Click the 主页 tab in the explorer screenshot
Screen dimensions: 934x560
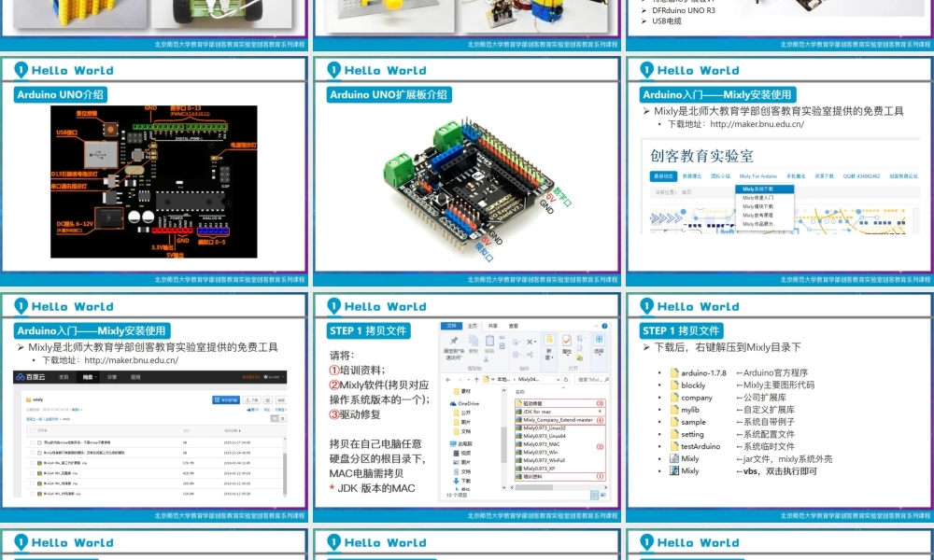click(473, 326)
